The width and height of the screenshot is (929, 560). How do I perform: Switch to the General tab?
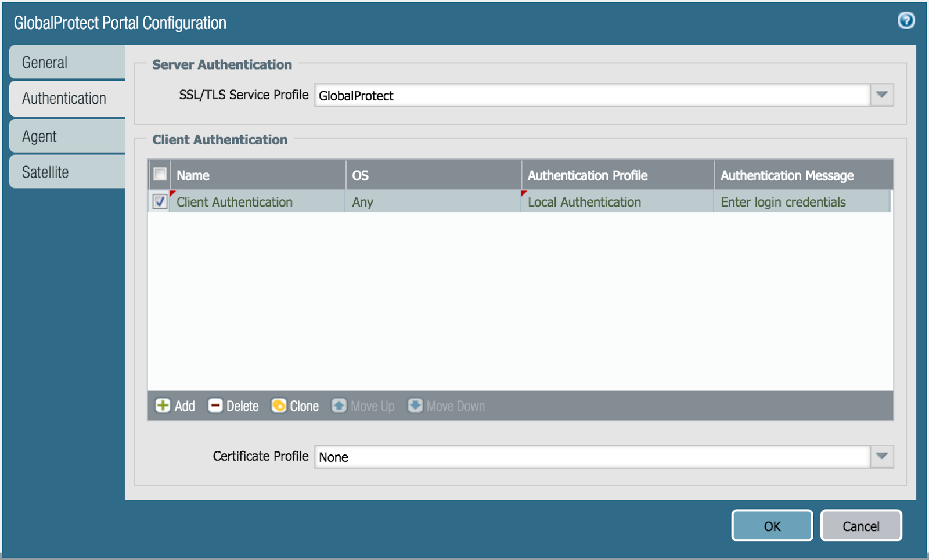[67, 62]
